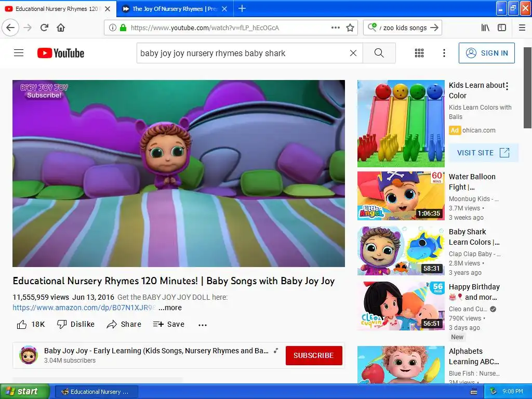Viewport: 532px width, 399px height.
Task: Click the SIGN IN button
Action: point(486,53)
